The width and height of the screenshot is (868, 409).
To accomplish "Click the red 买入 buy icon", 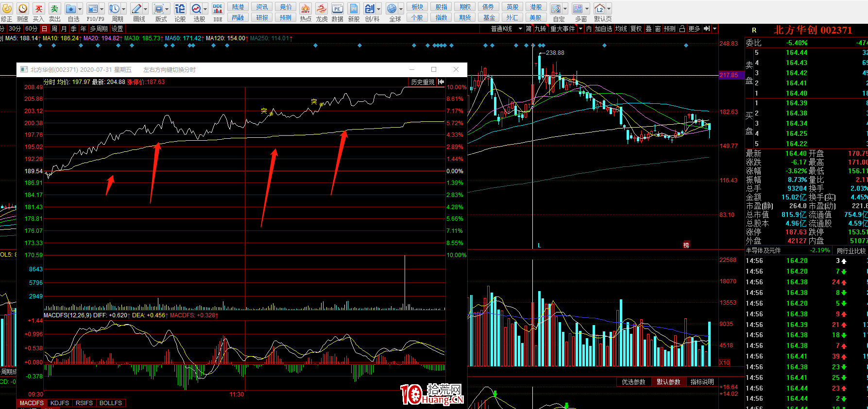I will pos(39,9).
